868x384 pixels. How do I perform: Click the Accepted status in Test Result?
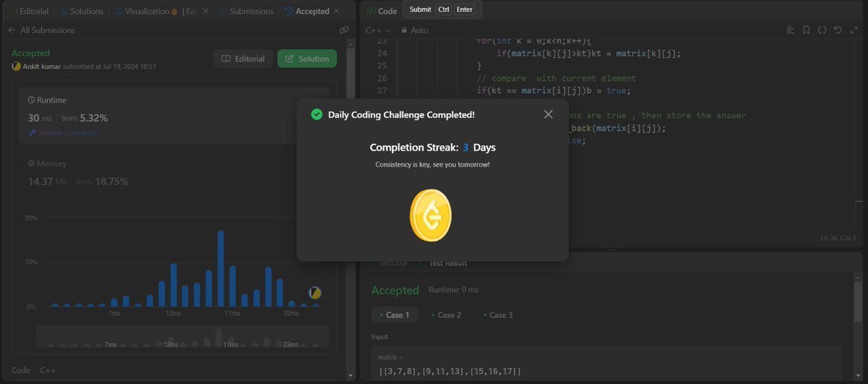395,290
